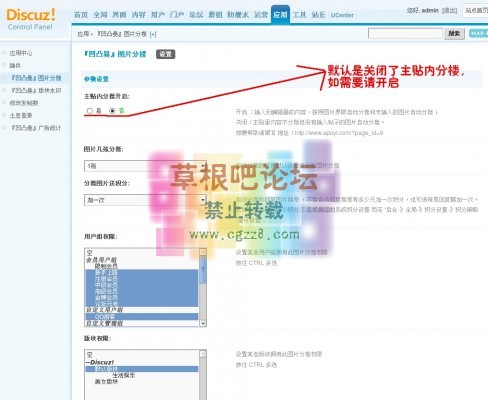Select 生活娱乐 in the forum list
488x400 pixels.
[x=142, y=375]
